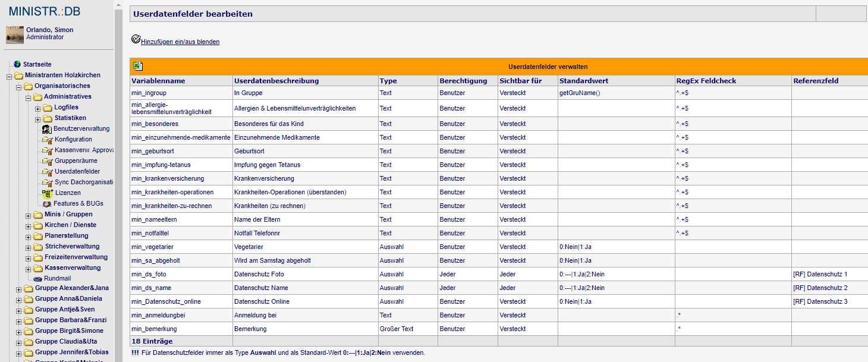Click the Administratives folder icon
868x362 pixels.
37,97
